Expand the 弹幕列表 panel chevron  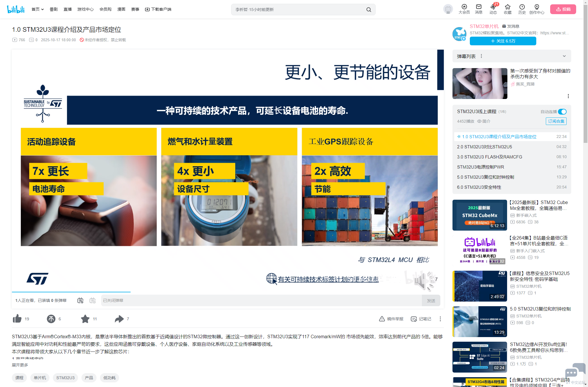[x=564, y=56]
